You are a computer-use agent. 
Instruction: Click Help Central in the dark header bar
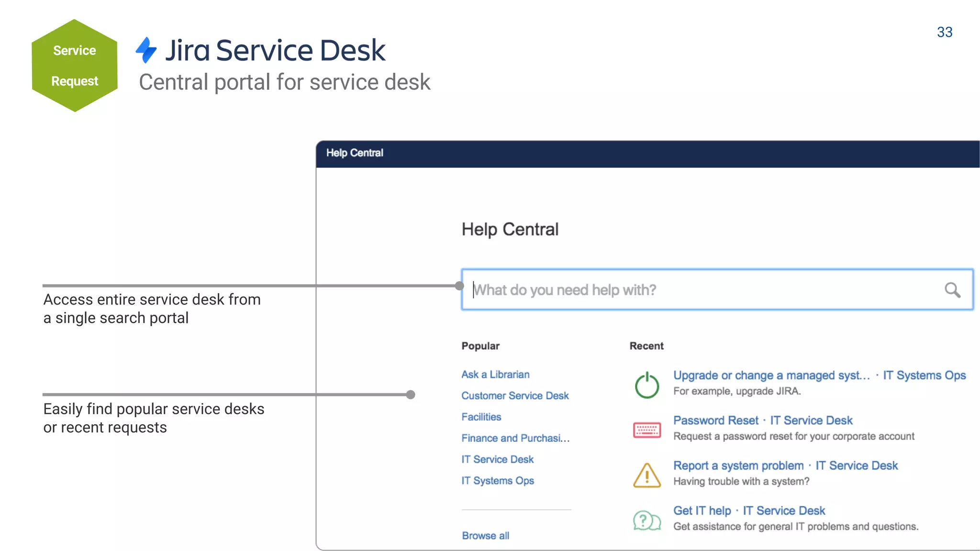pyautogui.click(x=355, y=153)
